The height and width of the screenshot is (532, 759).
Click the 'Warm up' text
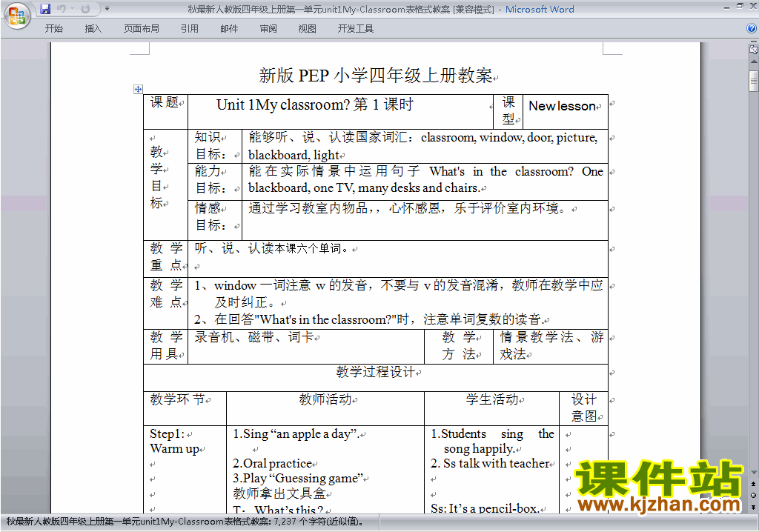174,449
